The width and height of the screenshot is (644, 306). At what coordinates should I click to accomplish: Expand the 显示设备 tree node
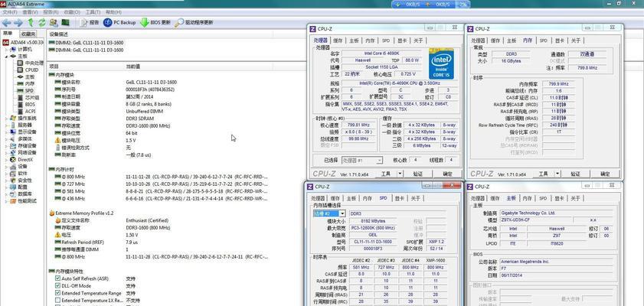7,132
